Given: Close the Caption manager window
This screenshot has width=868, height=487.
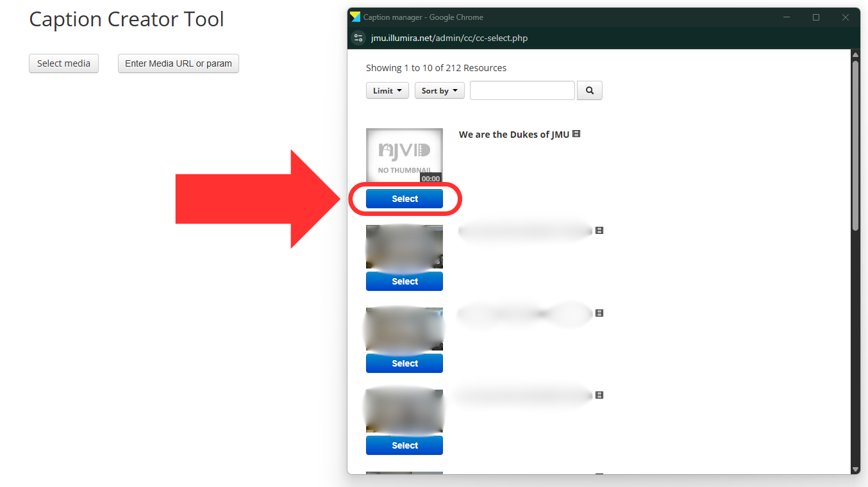Looking at the screenshot, I should pyautogui.click(x=846, y=17).
